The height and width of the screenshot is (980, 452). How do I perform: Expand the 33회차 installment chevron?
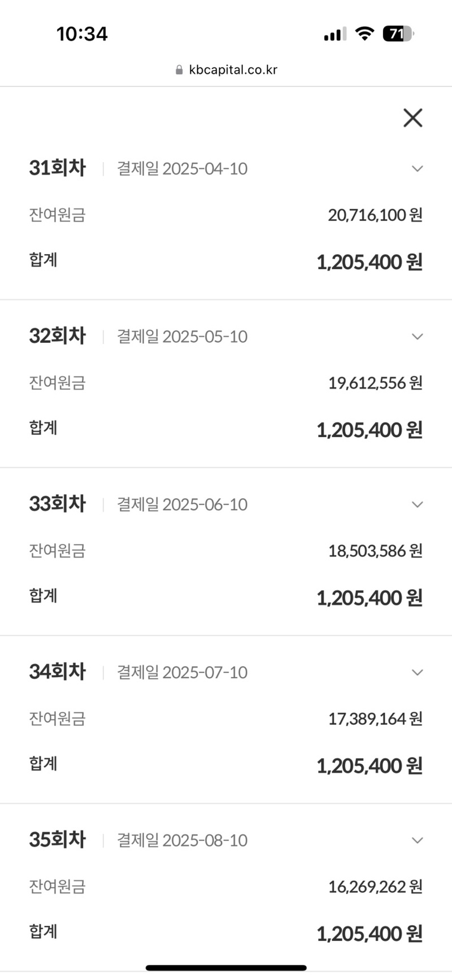tap(418, 504)
